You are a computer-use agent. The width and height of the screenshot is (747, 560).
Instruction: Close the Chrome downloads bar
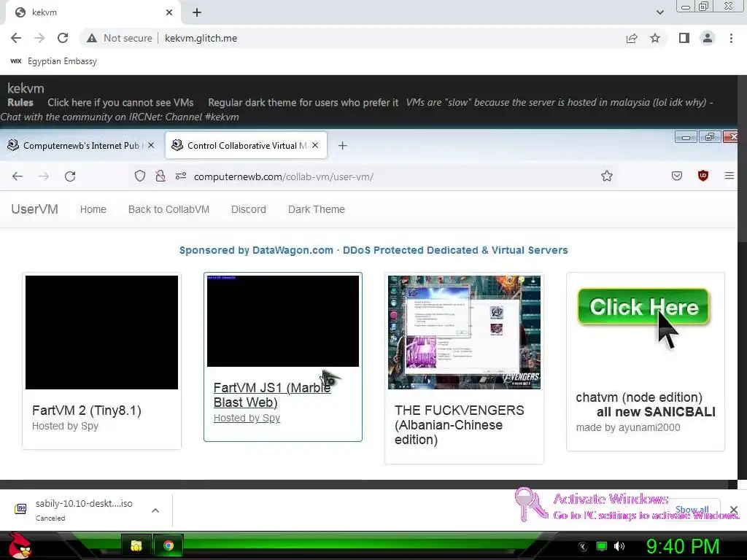click(734, 510)
